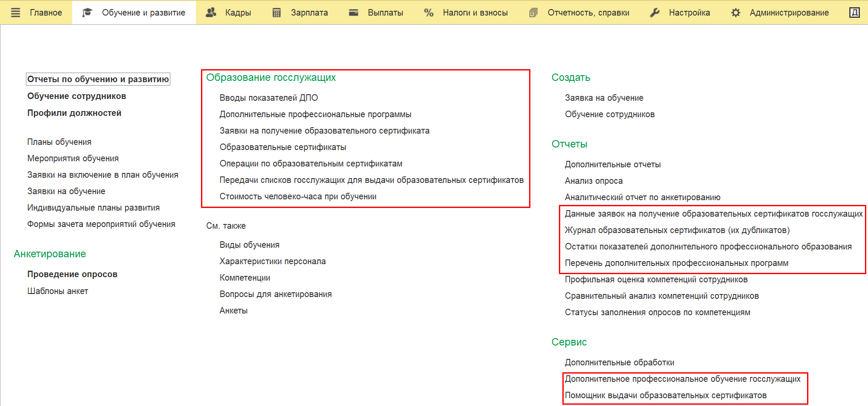Click the graduation cap icon of Обучение и развитие
Viewport: 868px width, 406px height.
point(87,13)
